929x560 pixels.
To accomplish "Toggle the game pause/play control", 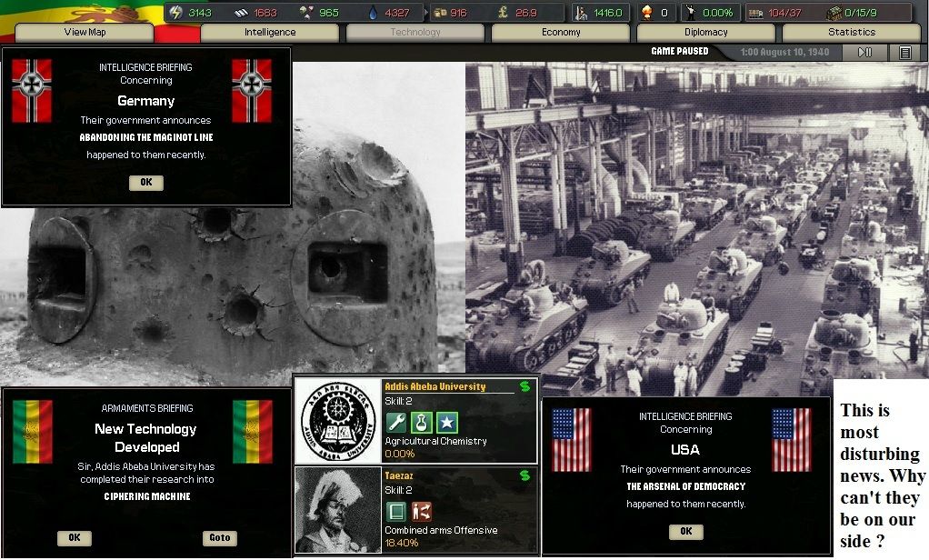I will click(864, 53).
